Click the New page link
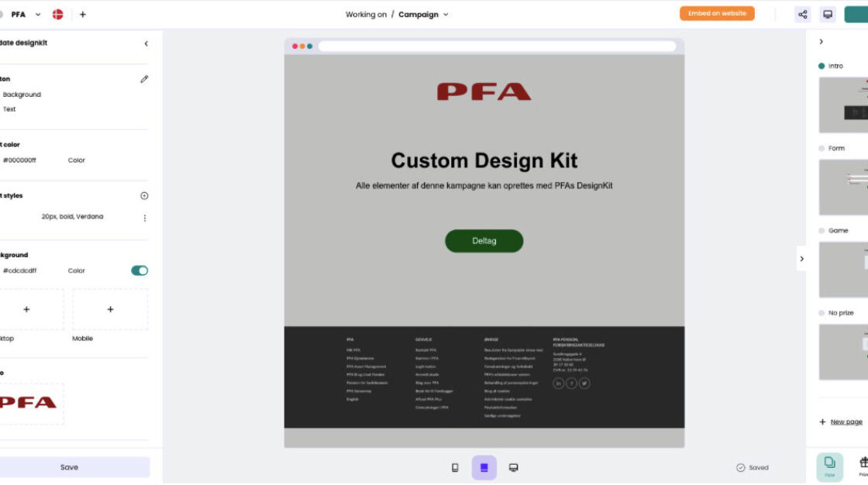The height and width of the screenshot is (485, 868). click(846, 422)
